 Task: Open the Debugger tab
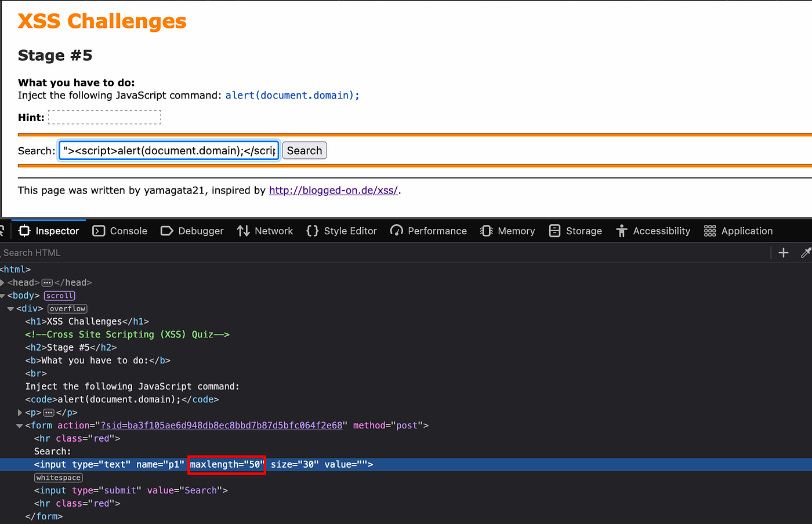point(192,231)
